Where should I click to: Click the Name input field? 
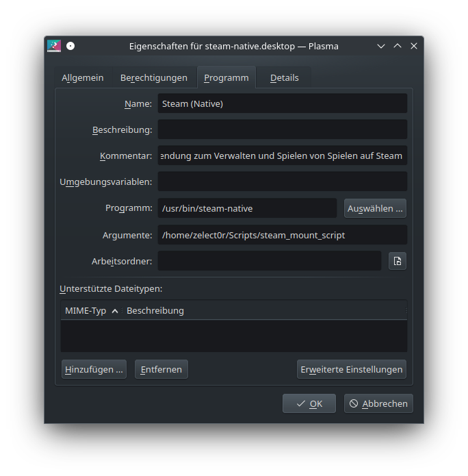coord(283,103)
